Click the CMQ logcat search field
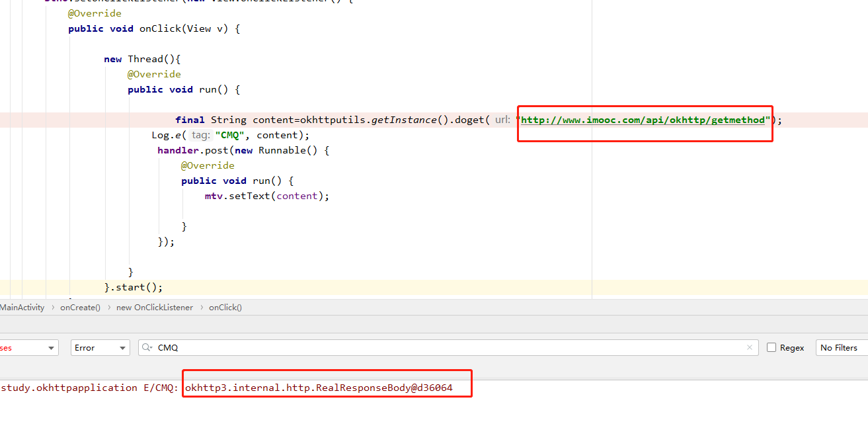Screen dimensions: 868x426 [x=448, y=347]
